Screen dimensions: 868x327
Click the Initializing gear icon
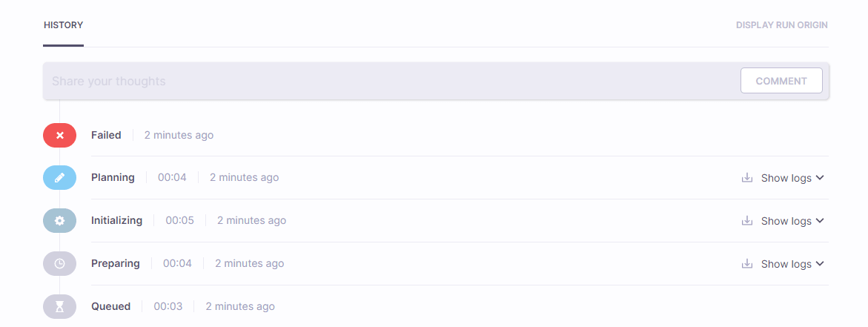pyautogui.click(x=60, y=220)
